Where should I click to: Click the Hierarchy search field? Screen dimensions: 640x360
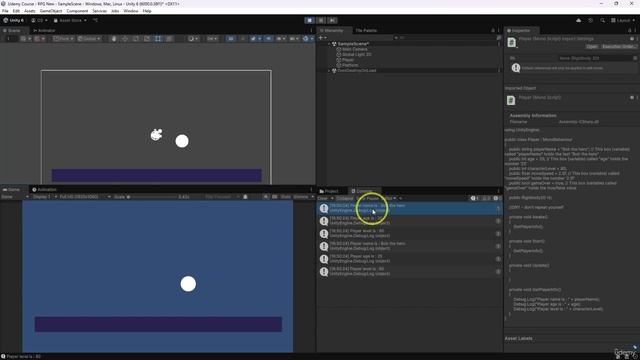click(445, 38)
